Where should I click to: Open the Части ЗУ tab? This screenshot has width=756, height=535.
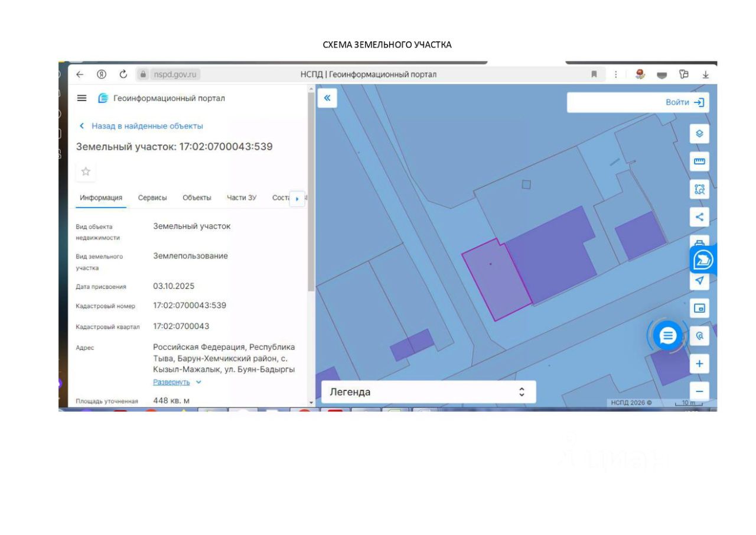242,198
